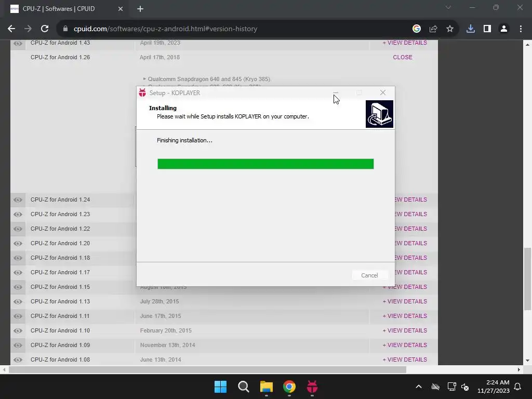Click 'Qualcomm Snapdragon 640 and 845' entry
The image size is (532, 399).
coord(209,79)
